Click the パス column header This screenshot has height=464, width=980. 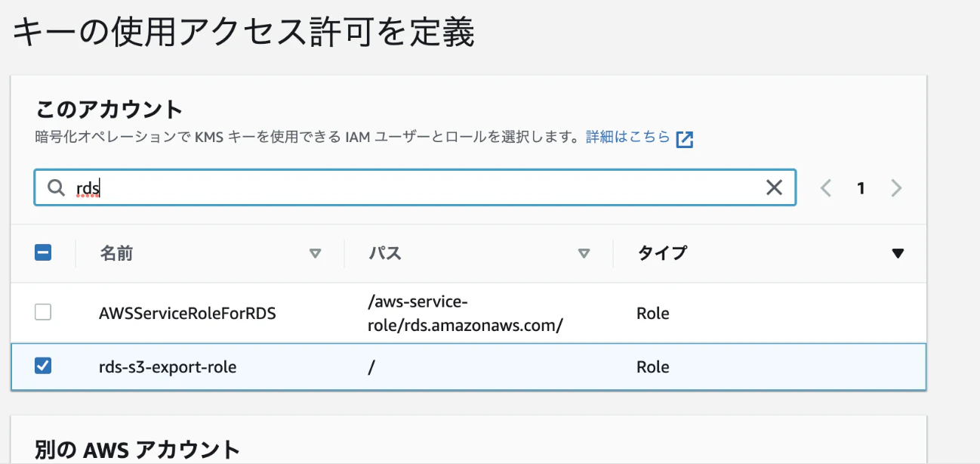coord(385,253)
